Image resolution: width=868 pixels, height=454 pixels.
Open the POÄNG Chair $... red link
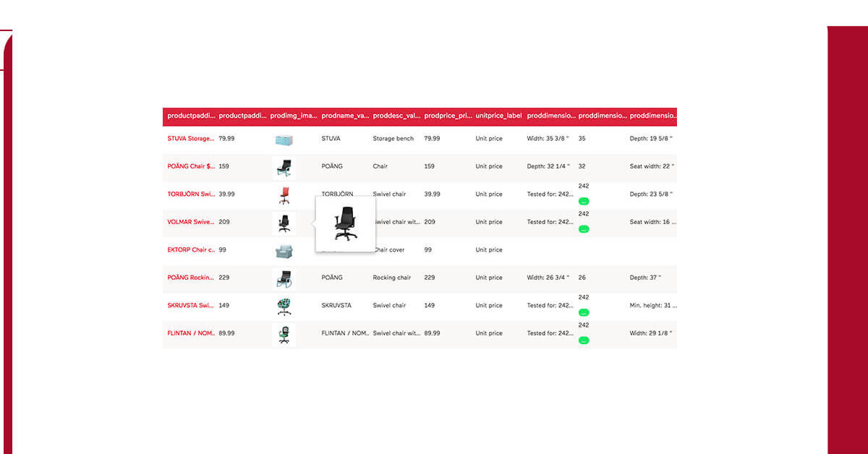tap(191, 166)
